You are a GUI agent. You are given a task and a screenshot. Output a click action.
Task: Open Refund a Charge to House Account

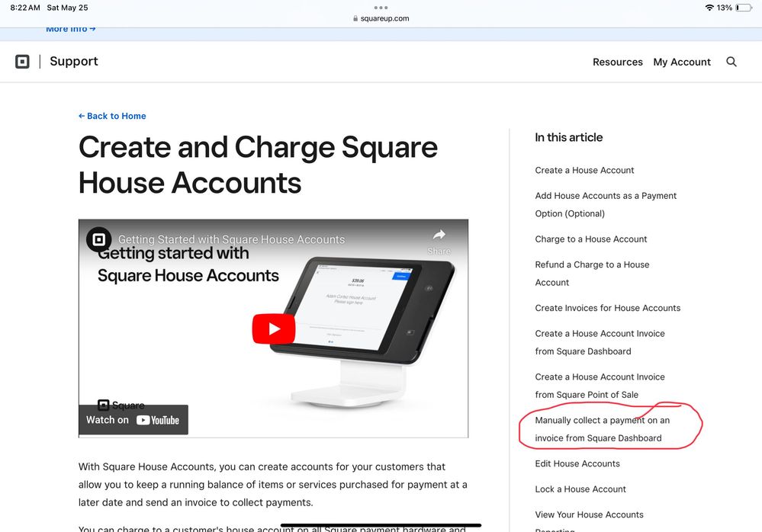pos(592,273)
